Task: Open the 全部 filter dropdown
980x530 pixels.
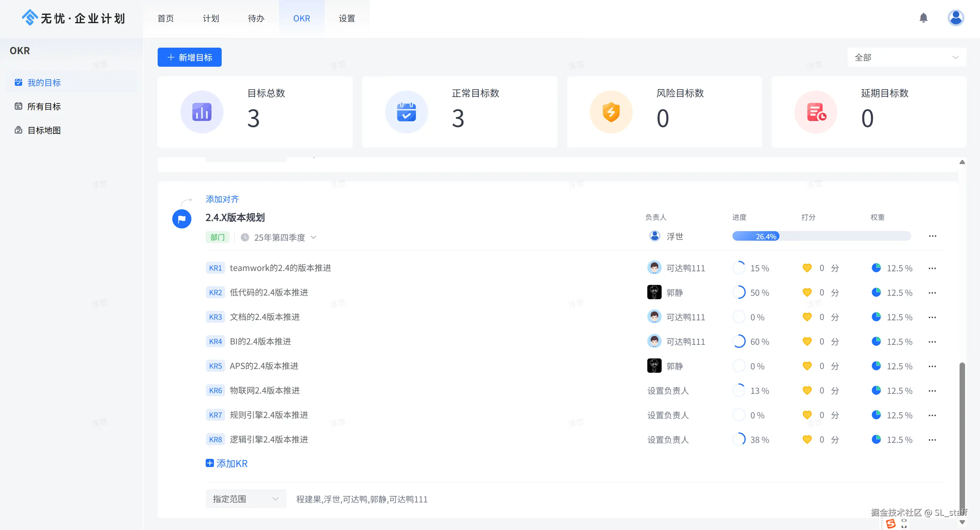Action: click(906, 58)
